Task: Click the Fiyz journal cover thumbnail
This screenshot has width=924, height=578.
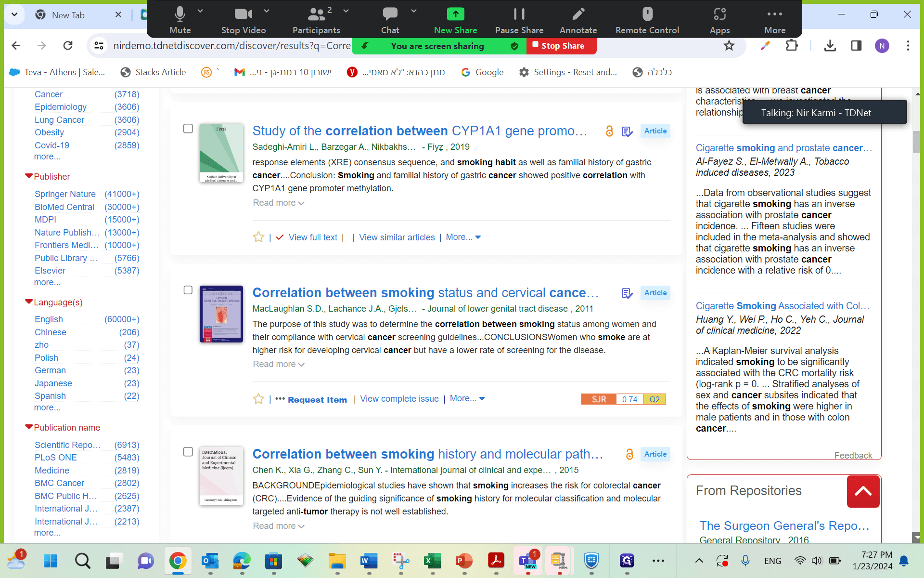Action: [x=221, y=153]
